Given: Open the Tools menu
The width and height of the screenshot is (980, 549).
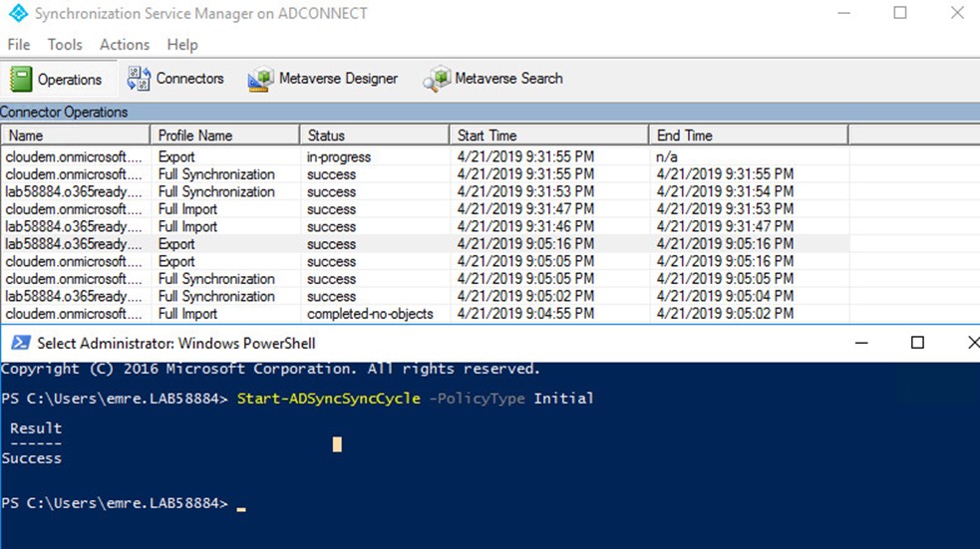Looking at the screenshot, I should (65, 45).
